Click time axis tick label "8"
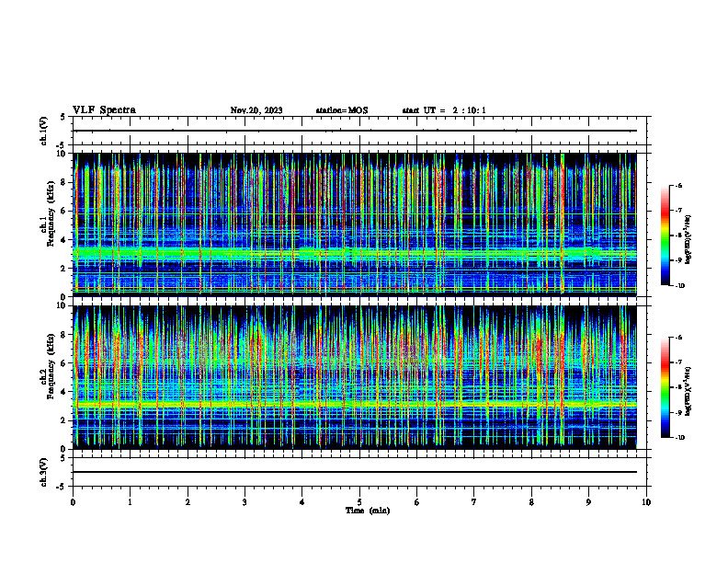 [x=531, y=502]
